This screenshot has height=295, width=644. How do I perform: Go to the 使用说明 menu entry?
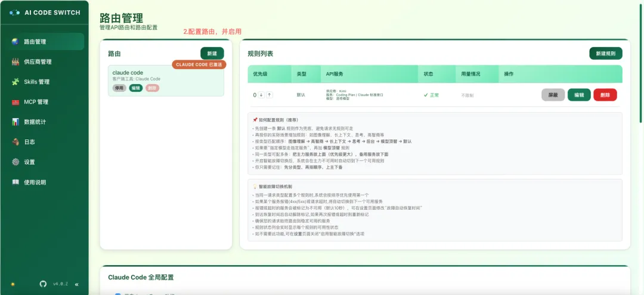click(45, 182)
